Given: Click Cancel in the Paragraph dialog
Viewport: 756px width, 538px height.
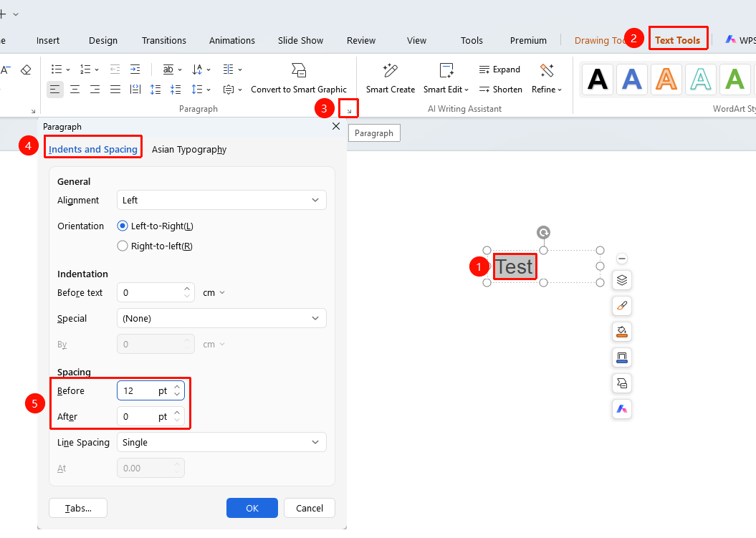Looking at the screenshot, I should tap(310, 508).
